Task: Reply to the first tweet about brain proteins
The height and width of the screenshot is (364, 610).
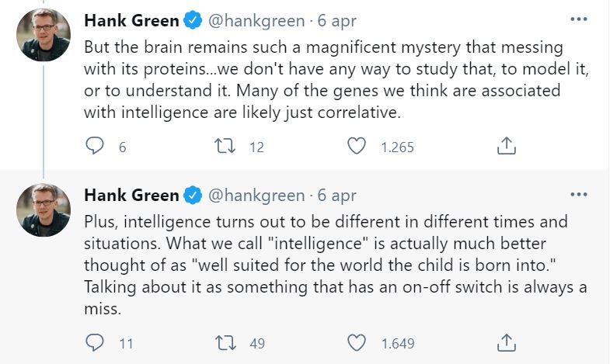Action: tap(94, 145)
